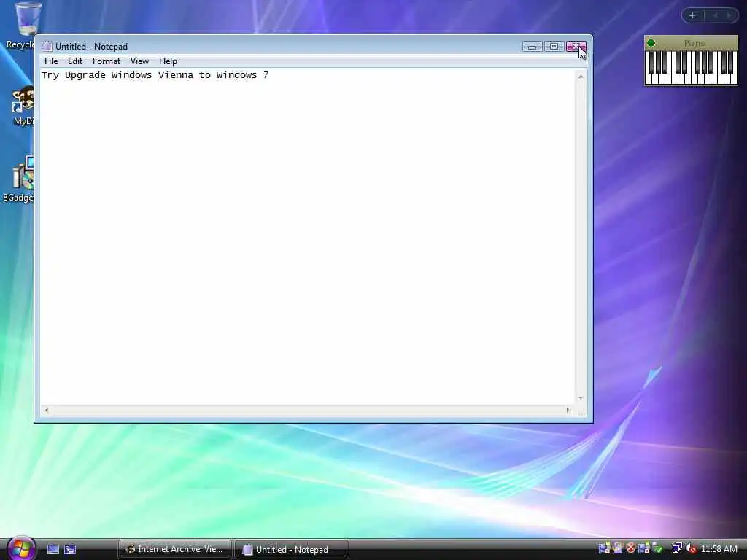The height and width of the screenshot is (560, 747).
Task: Click the green checkmark tray icon
Action: (x=658, y=549)
